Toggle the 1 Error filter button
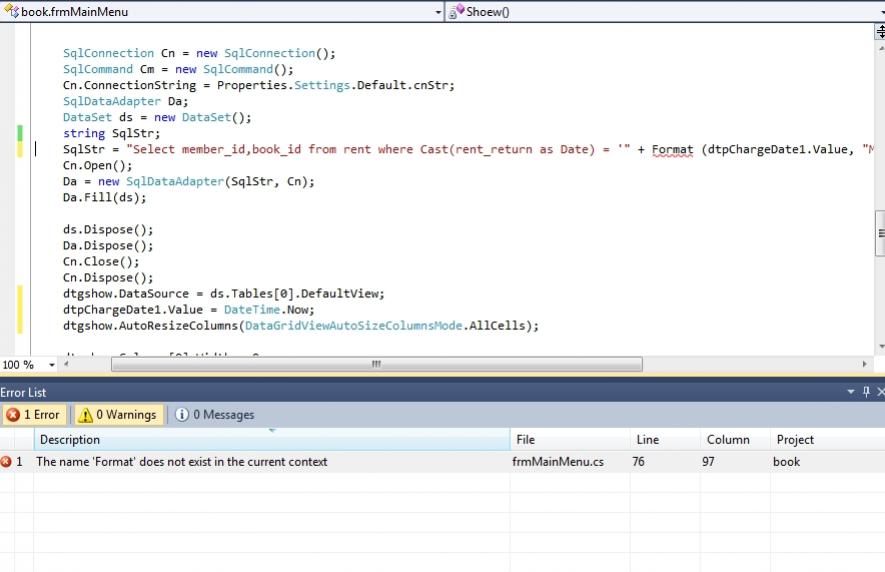885x572 pixels. click(x=34, y=414)
